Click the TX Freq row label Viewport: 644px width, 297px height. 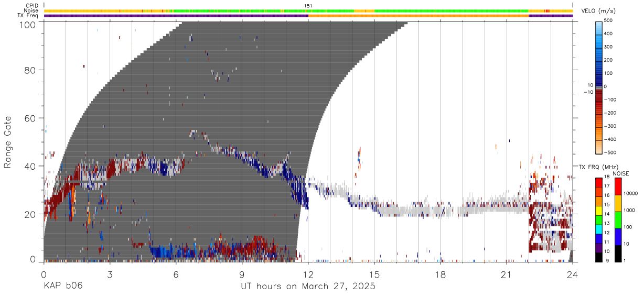(x=28, y=16)
